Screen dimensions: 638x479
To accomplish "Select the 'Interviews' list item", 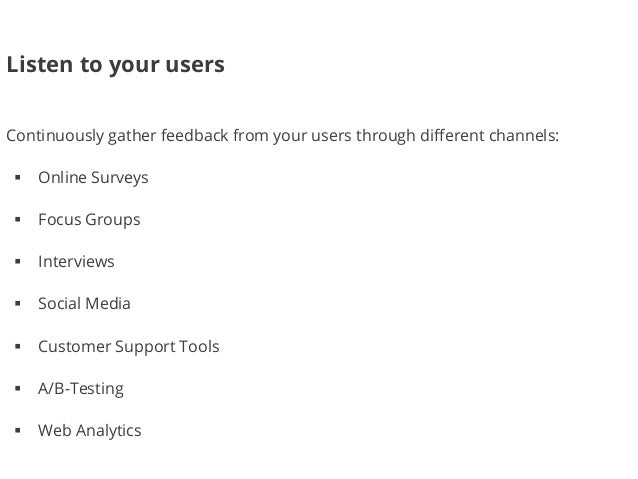I will tap(76, 262).
